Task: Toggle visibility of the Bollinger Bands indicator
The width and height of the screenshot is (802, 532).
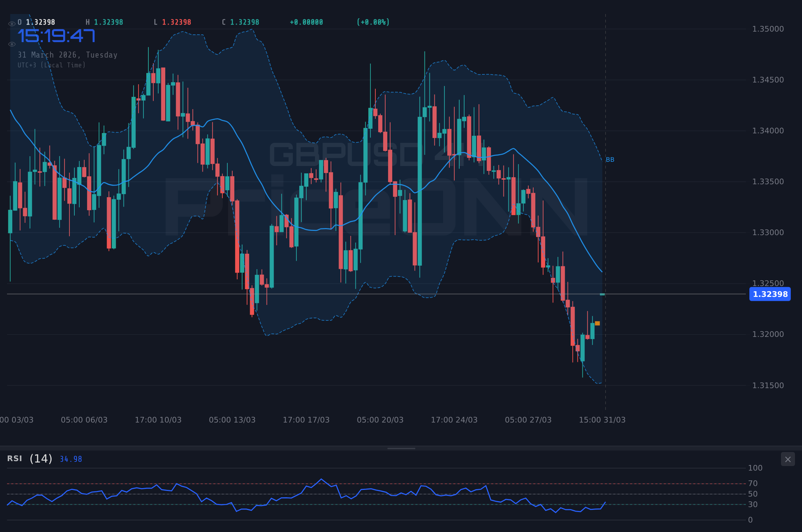Action: tap(12, 44)
